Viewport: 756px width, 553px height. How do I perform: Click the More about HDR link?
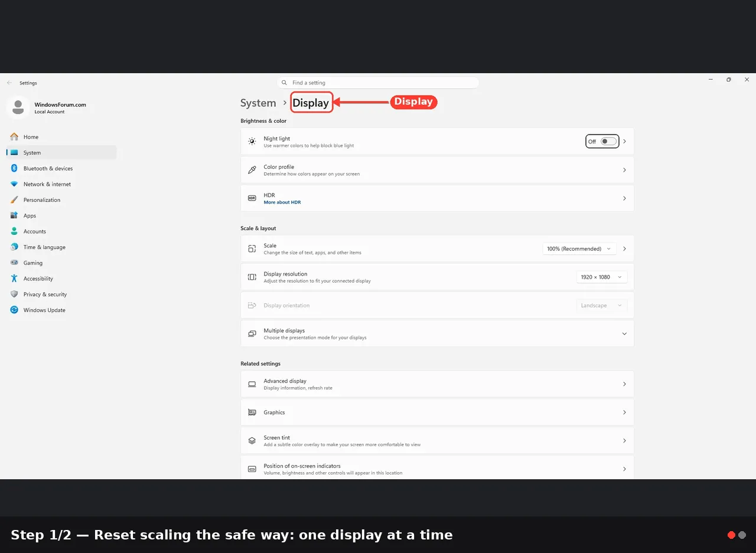[282, 202]
